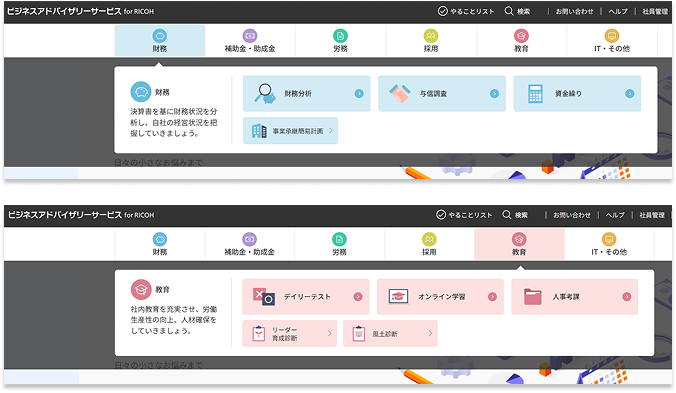Click 補助金・助成金 purple icon in 財務-menu screen
Screen dimensions: 676x393
(250, 36)
